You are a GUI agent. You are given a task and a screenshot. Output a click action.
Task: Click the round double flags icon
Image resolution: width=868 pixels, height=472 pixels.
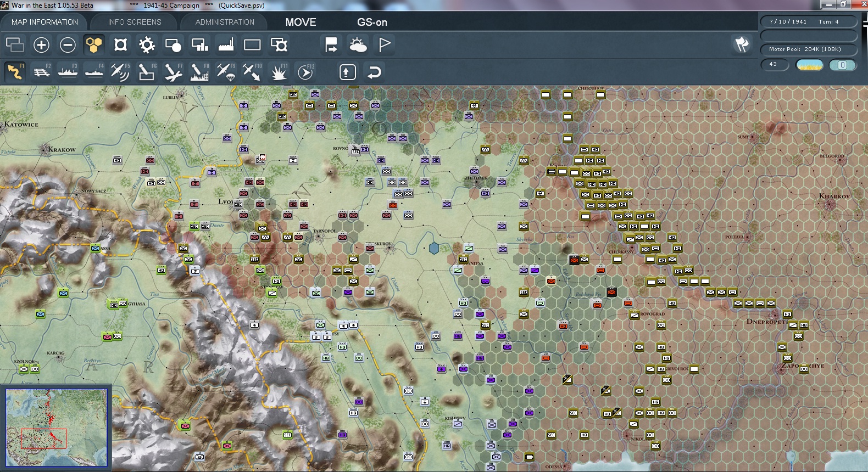742,44
